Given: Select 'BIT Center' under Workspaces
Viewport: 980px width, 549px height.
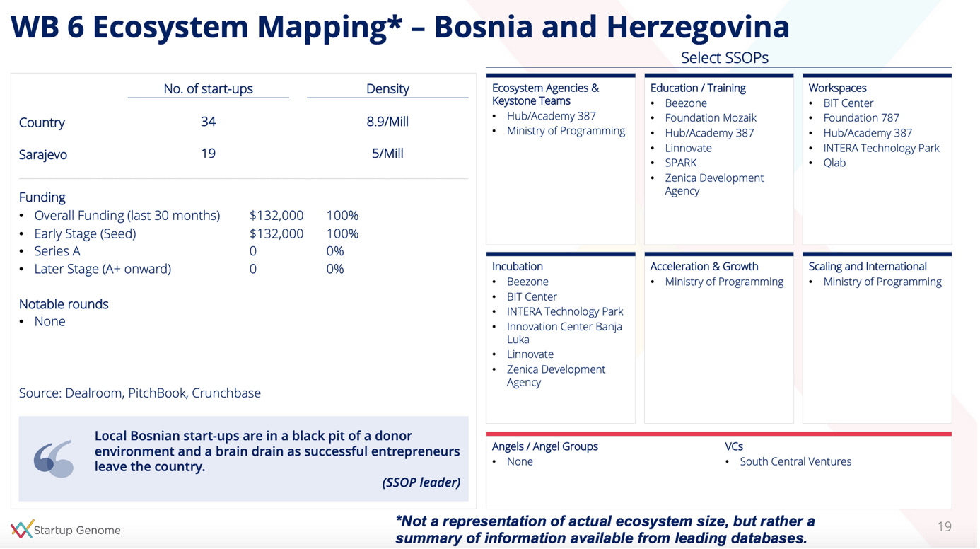Looking at the screenshot, I should (848, 103).
